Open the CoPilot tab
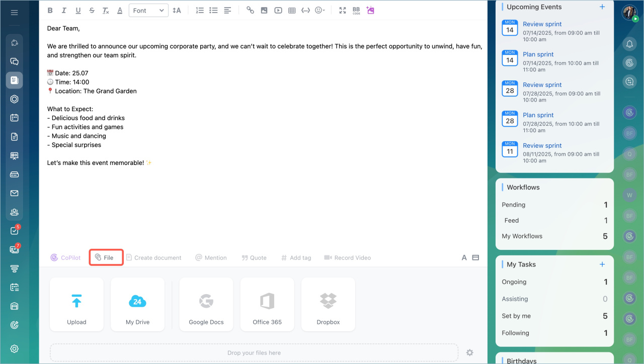Image resolution: width=644 pixels, height=364 pixels. (x=65, y=257)
